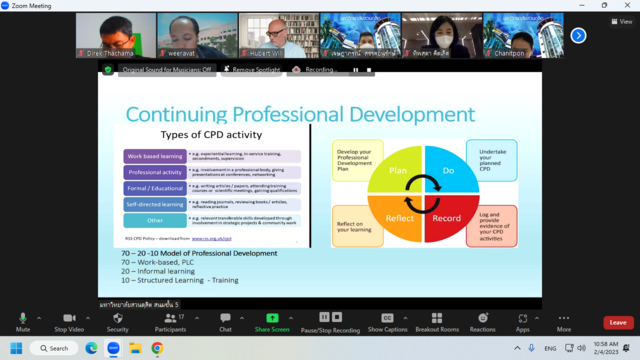Expand the arrow next to Share Screen
Screen dimensions: 640x360
coord(291,318)
